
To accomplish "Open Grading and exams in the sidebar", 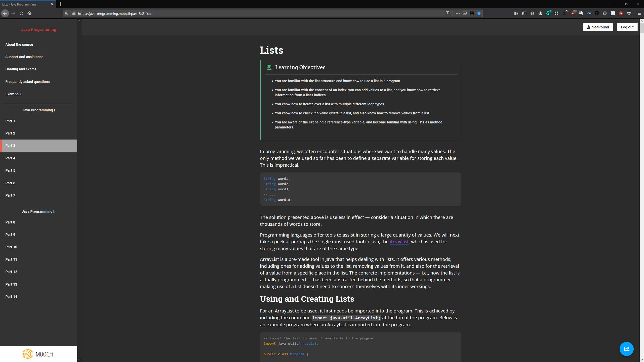I will (x=21, y=69).
